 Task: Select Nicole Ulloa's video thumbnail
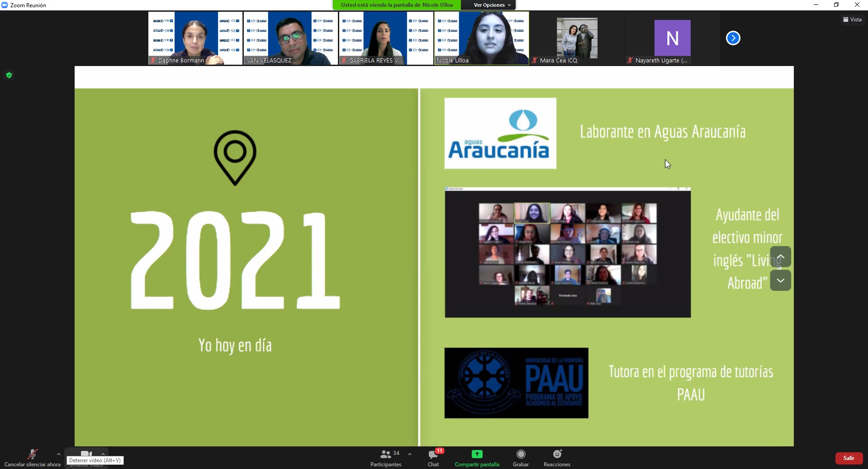coord(481,38)
